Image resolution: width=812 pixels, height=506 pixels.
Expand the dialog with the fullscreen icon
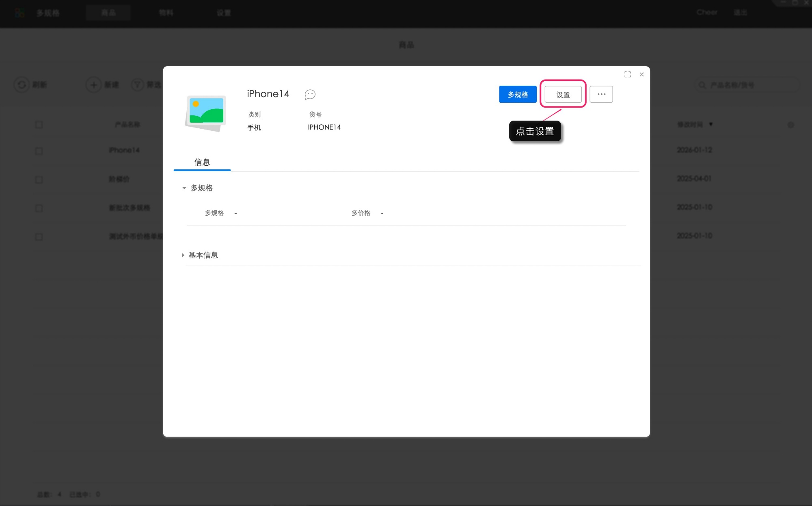tap(627, 74)
